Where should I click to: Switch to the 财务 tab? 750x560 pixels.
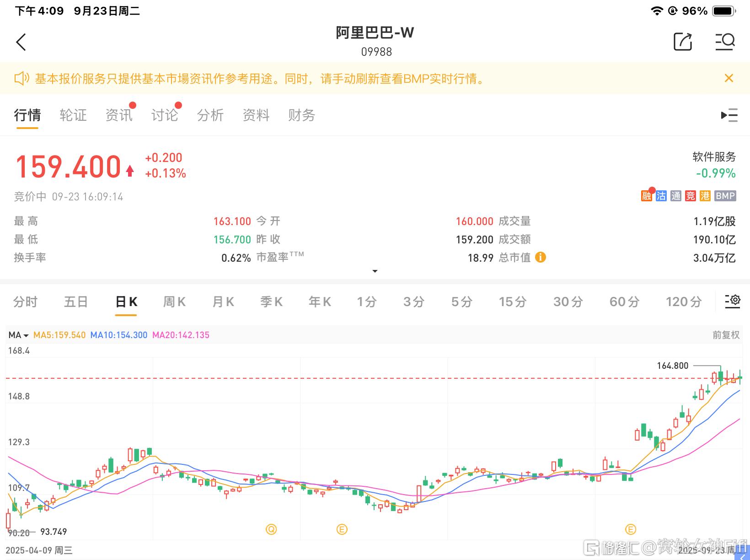301,115
